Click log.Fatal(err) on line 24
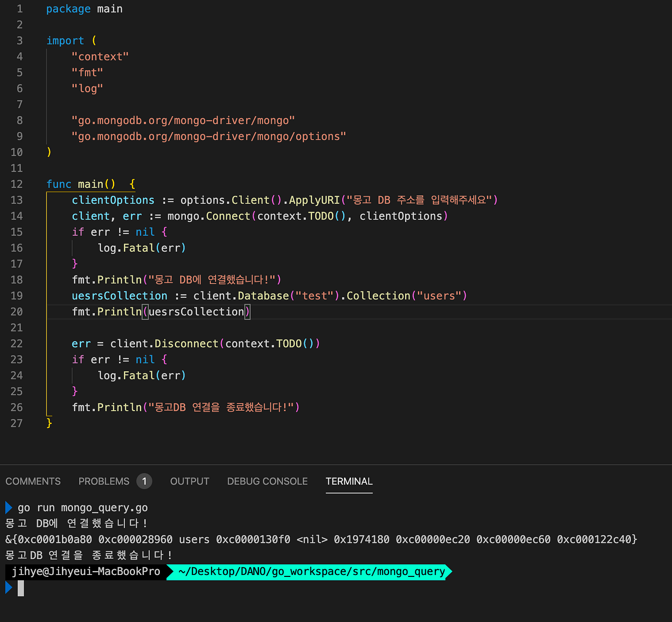The width and height of the screenshot is (672, 622). (x=142, y=376)
